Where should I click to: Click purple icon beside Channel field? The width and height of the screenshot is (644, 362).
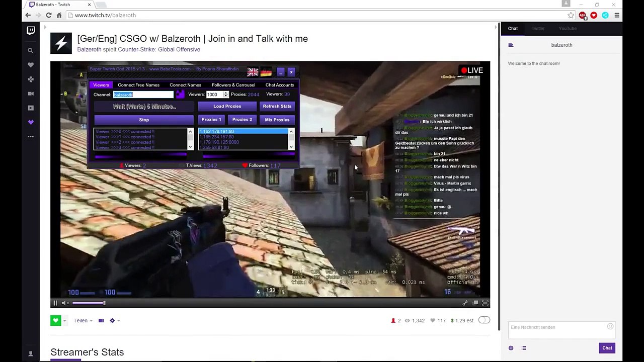[x=180, y=95]
